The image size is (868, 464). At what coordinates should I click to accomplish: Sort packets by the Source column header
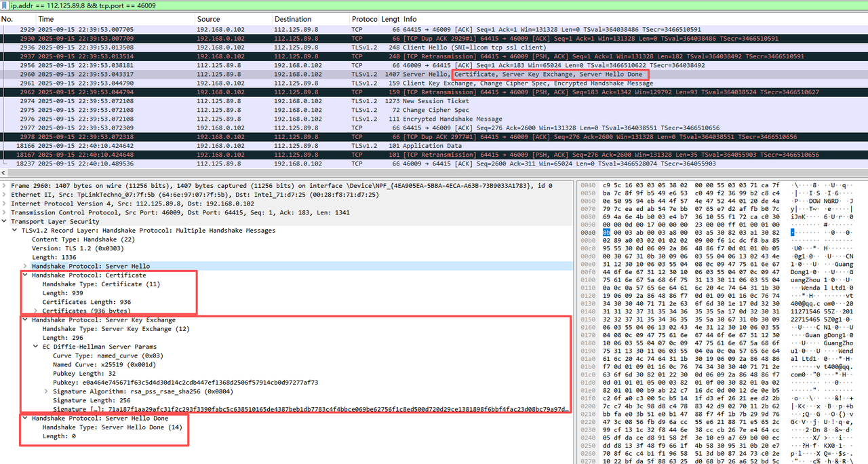[x=233, y=19]
